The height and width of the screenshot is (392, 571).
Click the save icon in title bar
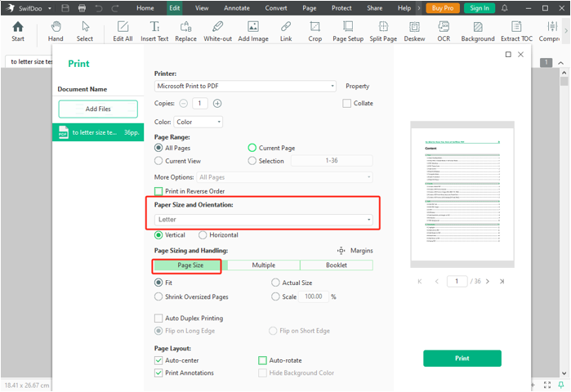(65, 8)
